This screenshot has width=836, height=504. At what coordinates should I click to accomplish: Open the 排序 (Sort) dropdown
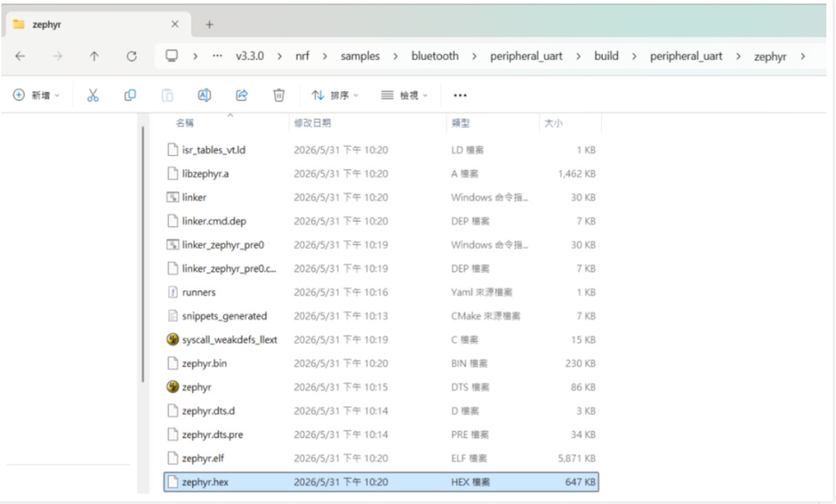pos(335,96)
